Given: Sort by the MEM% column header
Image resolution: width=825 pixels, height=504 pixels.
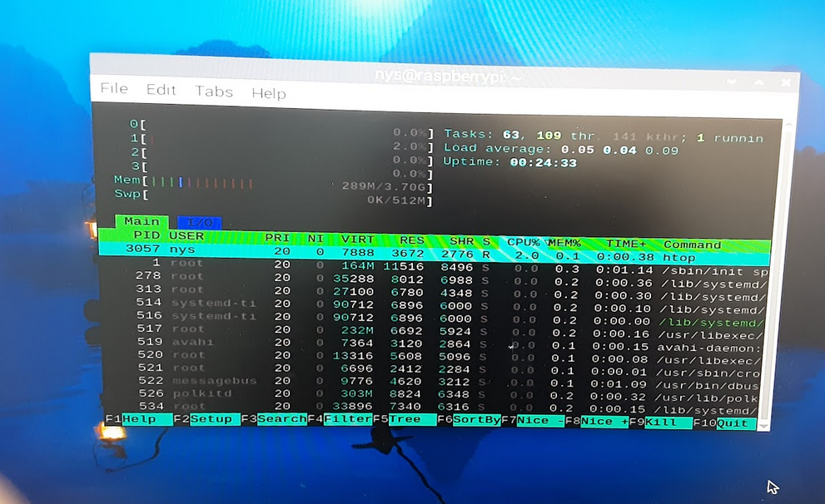Looking at the screenshot, I should [564, 243].
